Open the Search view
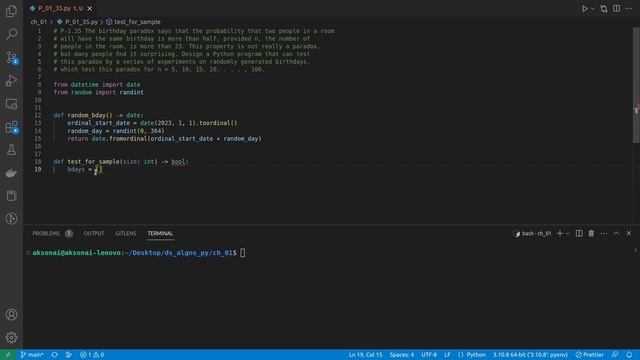The image size is (640, 360). pyautogui.click(x=11, y=34)
